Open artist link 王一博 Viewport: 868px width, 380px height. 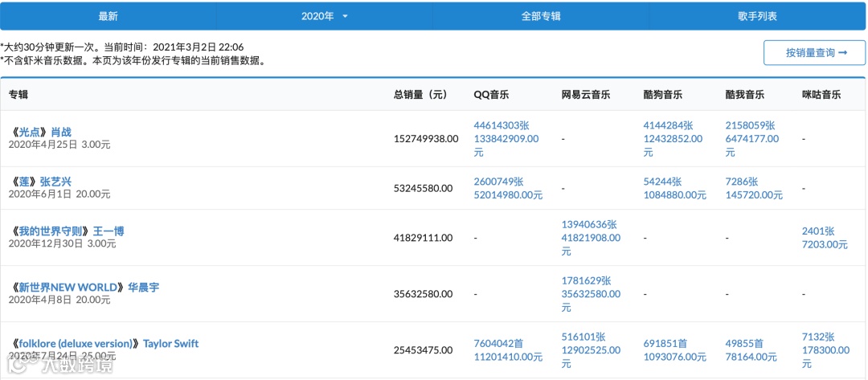(x=108, y=231)
